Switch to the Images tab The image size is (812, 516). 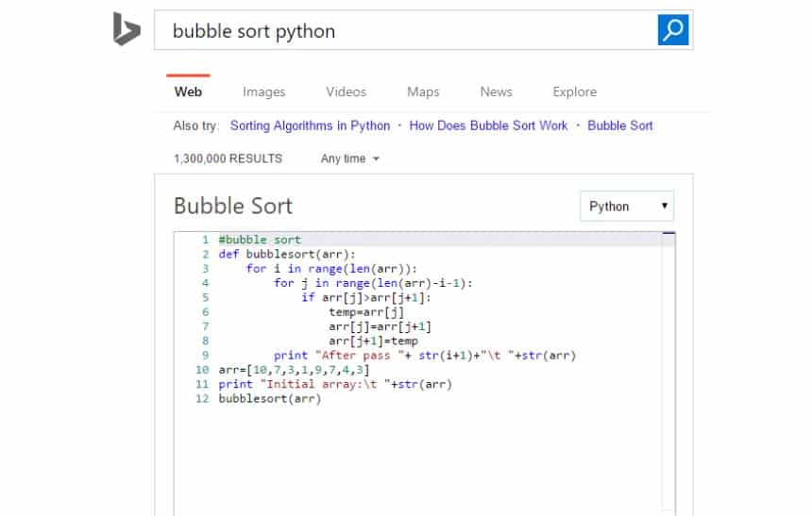(x=264, y=92)
